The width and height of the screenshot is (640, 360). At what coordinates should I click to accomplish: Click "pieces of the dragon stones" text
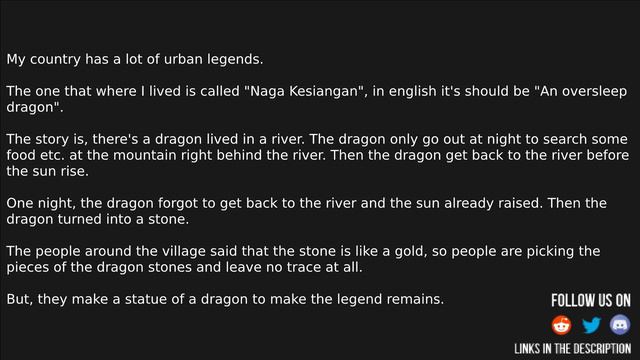99,267
